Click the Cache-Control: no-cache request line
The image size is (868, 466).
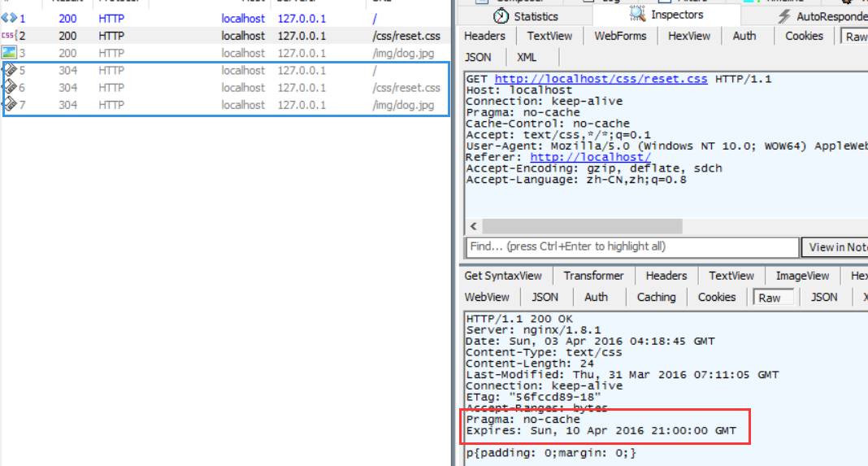click(548, 124)
